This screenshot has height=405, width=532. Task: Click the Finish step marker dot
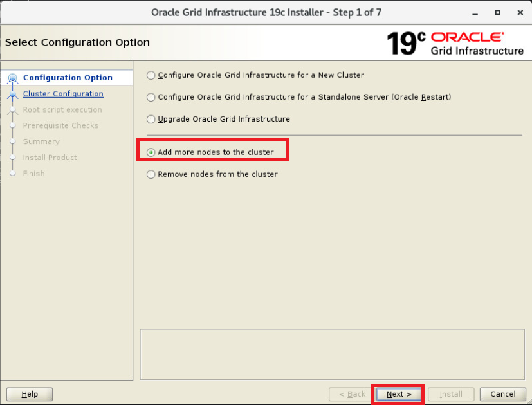pyautogui.click(x=13, y=174)
